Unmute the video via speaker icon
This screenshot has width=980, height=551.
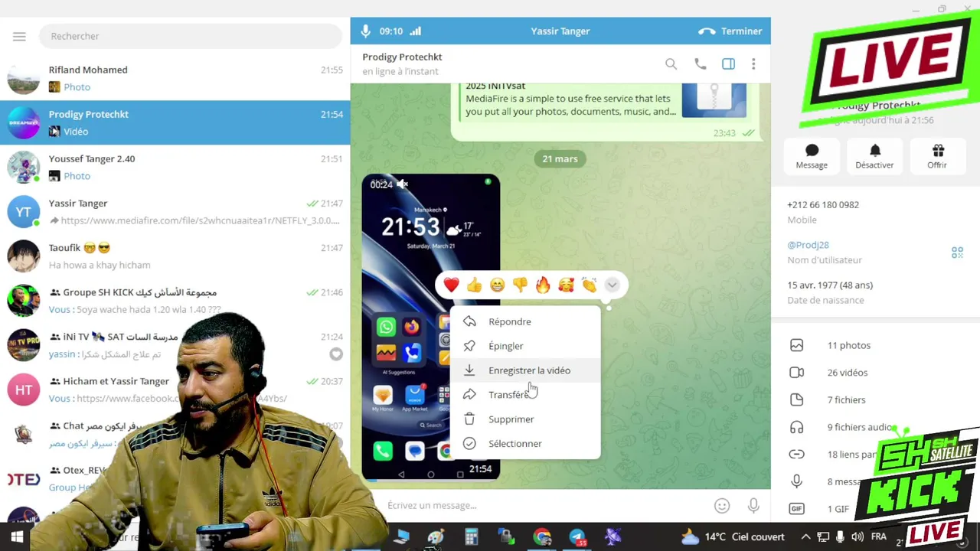403,184
